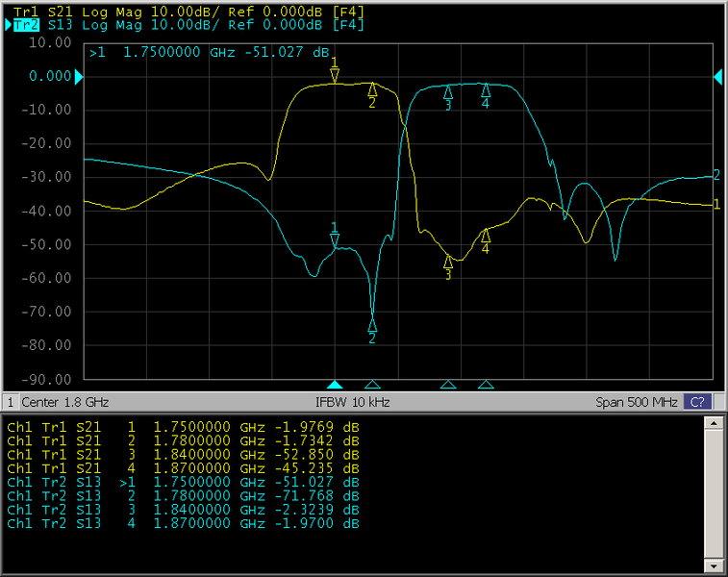Click the channel 1 number box
The width and height of the screenshot is (728, 577).
pyautogui.click(x=11, y=402)
